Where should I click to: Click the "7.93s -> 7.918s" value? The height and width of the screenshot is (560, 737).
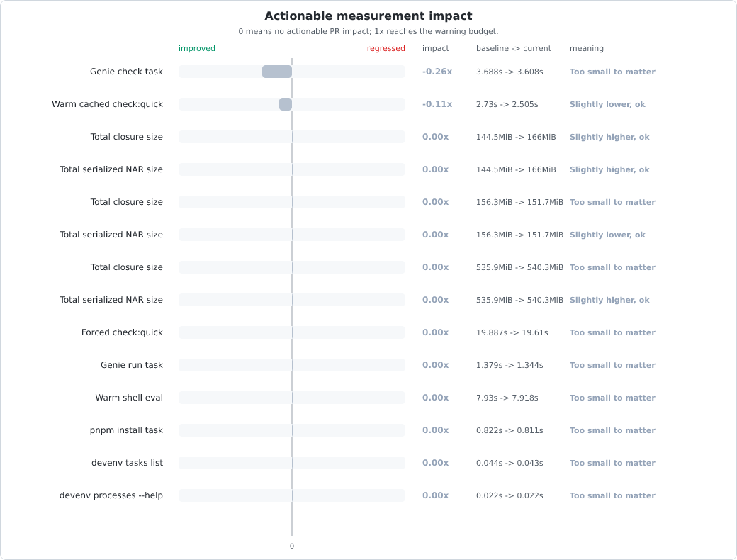pyautogui.click(x=507, y=397)
